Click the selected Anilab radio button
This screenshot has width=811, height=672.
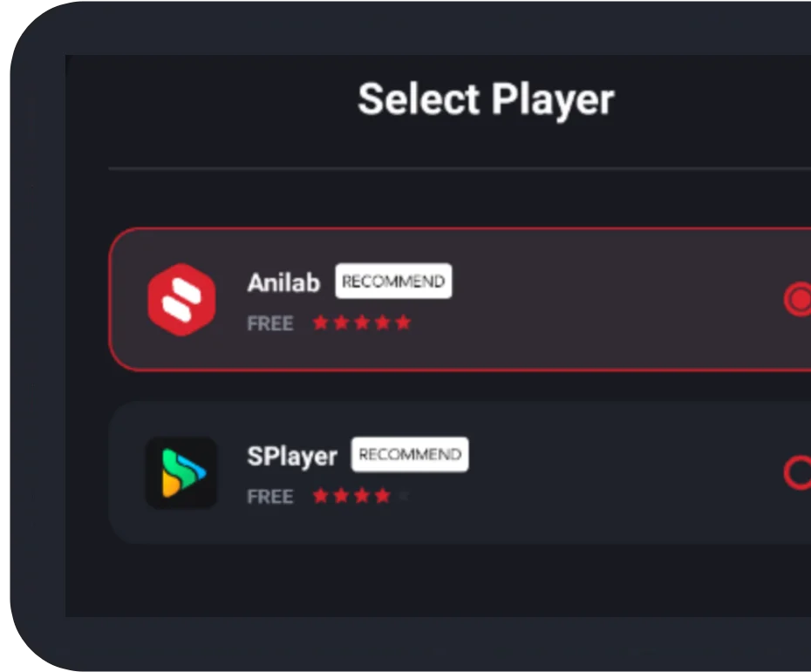pos(797,300)
